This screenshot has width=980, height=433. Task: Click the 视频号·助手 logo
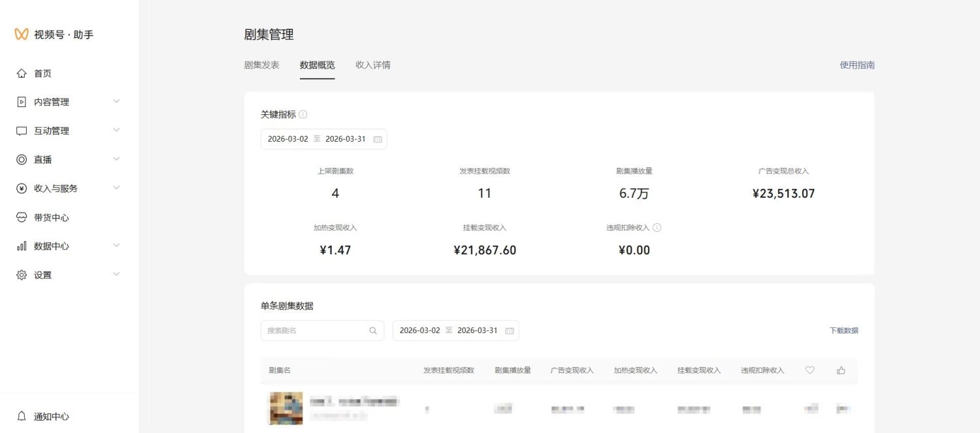(52, 33)
